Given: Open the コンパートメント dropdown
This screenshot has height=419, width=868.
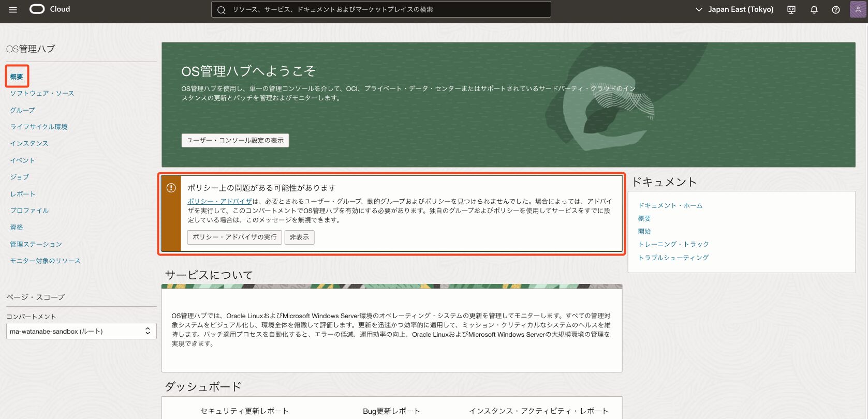Looking at the screenshot, I should point(81,331).
